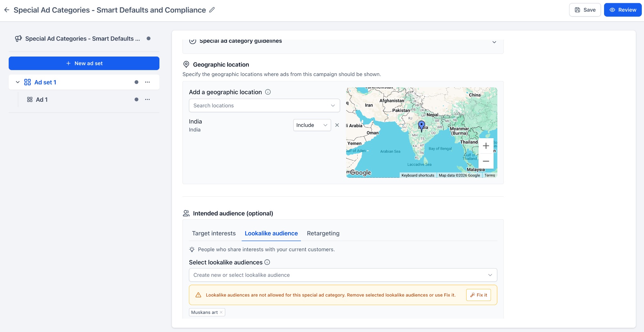Click the campaign title text
Viewport: 644px width, 332px height.
[x=110, y=10]
